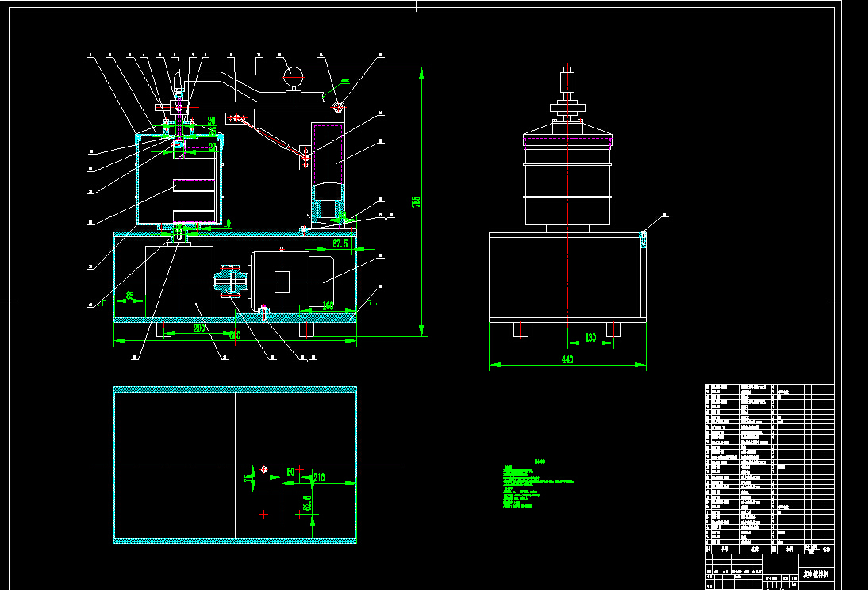Viewport: 868px width, 590px height.
Task: Select the 600 base length dimension
Action: coord(236,336)
